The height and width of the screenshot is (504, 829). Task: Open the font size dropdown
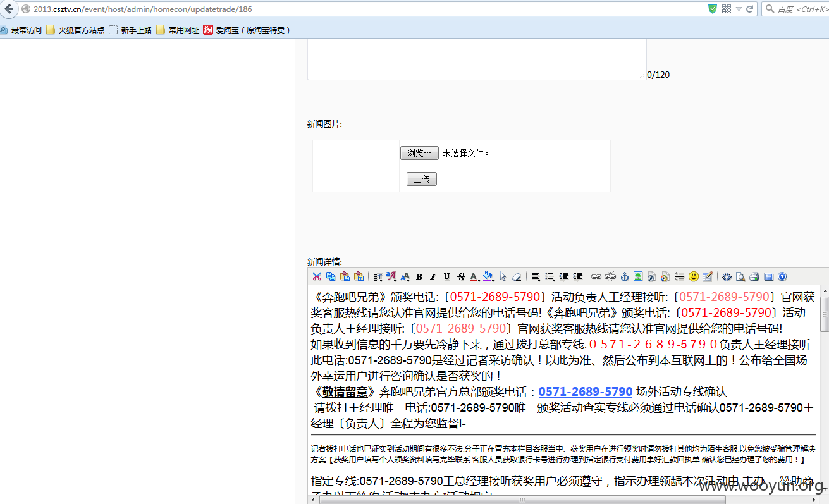click(405, 276)
